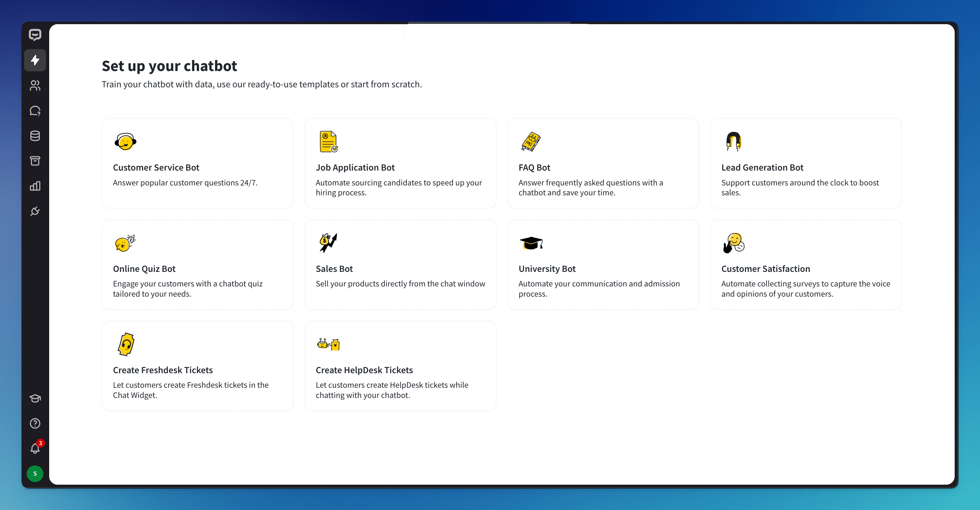Pick the University Bot template

click(603, 265)
